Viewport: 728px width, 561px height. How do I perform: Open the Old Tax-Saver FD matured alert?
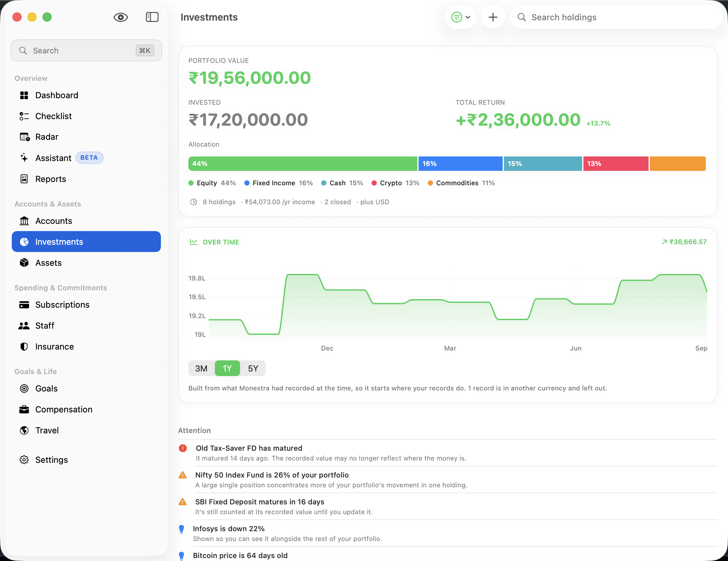pos(448,453)
